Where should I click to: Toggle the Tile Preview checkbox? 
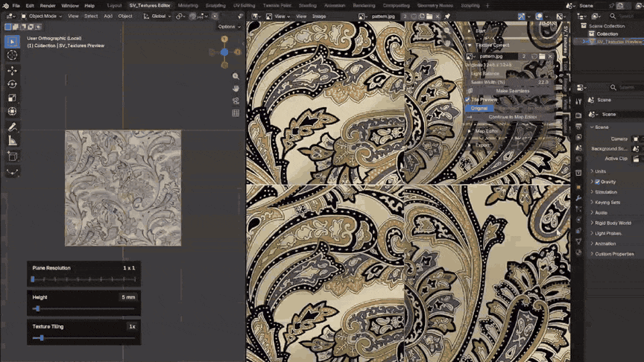tap(467, 99)
